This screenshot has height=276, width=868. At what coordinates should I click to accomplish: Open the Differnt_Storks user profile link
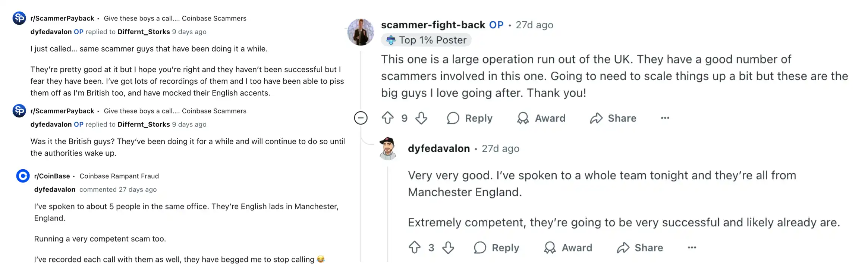pyautogui.click(x=144, y=32)
